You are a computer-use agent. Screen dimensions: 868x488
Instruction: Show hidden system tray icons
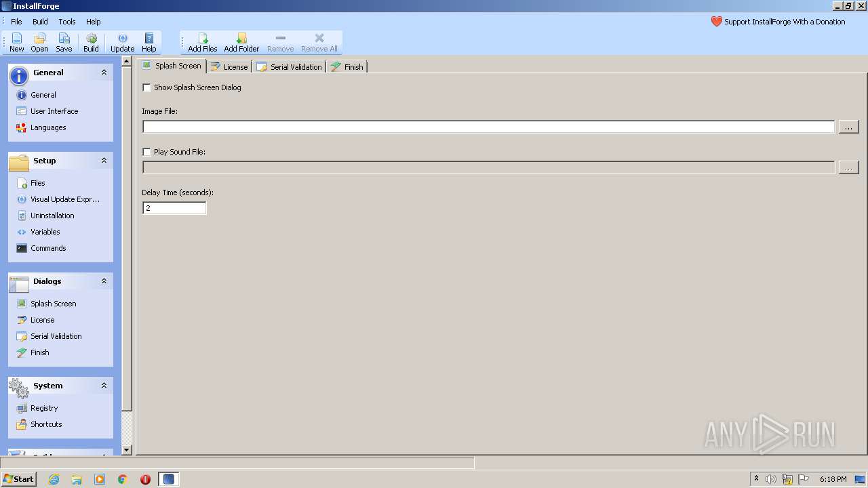(757, 479)
